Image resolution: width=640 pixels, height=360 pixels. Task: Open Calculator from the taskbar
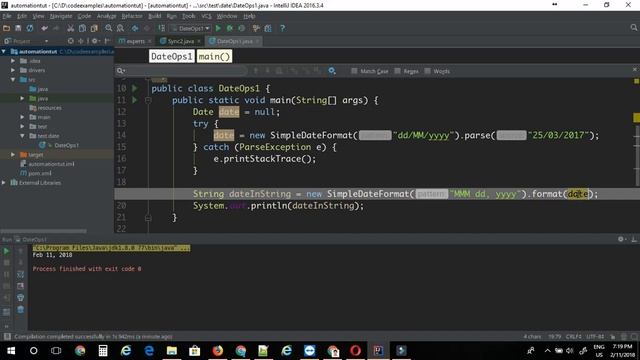click(x=103, y=351)
